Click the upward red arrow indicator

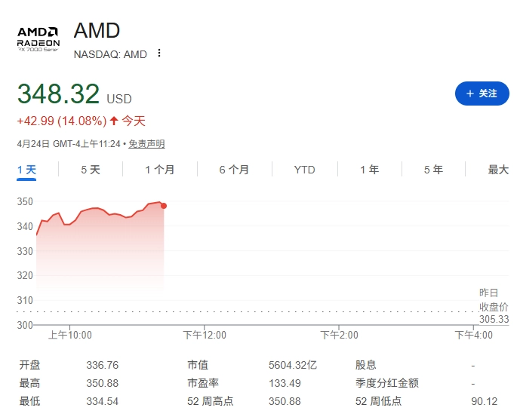click(114, 121)
